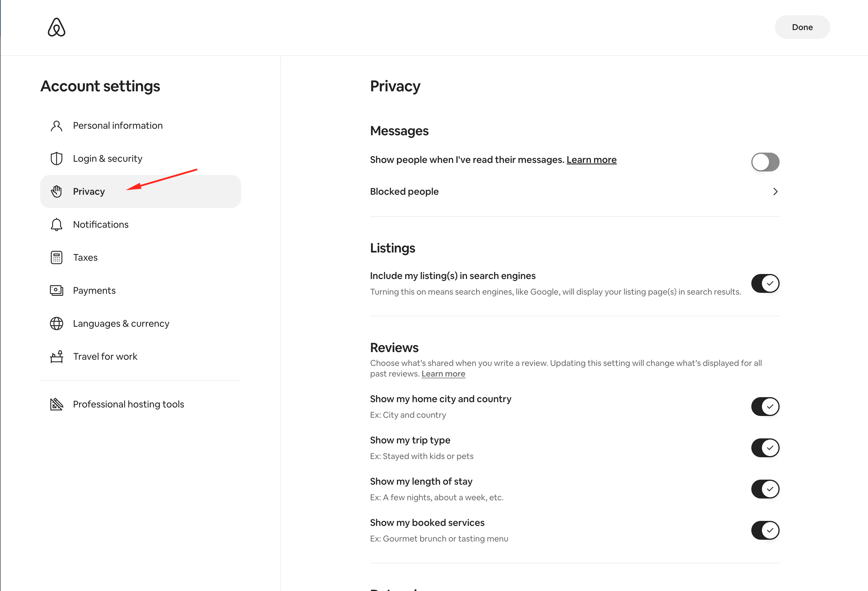Disable Show my length of stay
Image resolution: width=868 pixels, height=591 pixels.
pos(765,489)
